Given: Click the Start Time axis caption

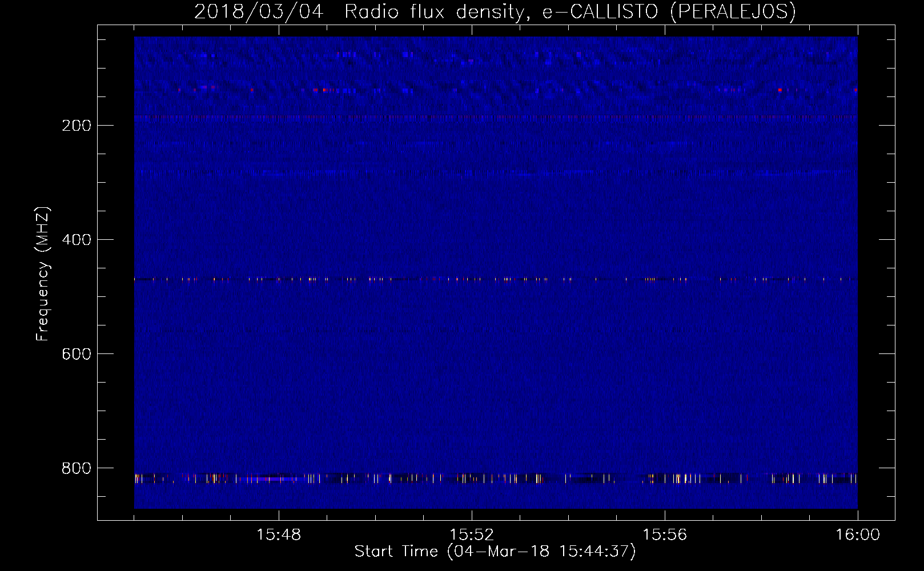Looking at the screenshot, I should tap(495, 552).
